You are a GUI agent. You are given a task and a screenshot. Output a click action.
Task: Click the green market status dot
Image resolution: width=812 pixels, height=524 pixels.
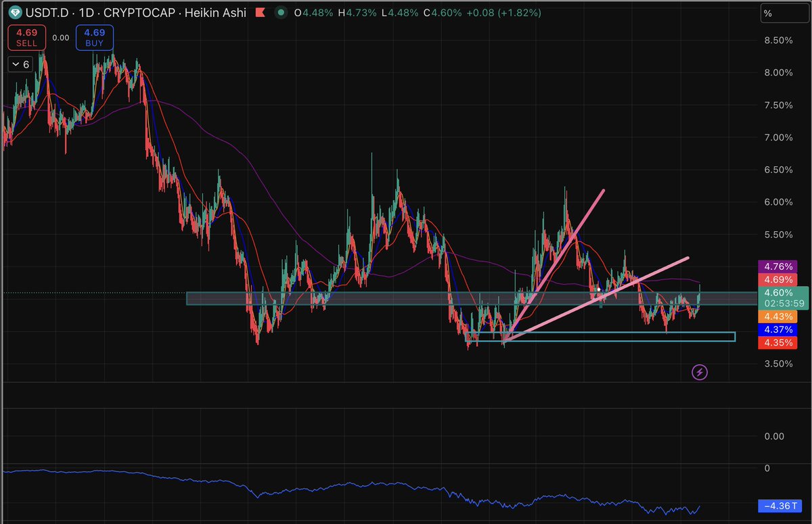[279, 12]
